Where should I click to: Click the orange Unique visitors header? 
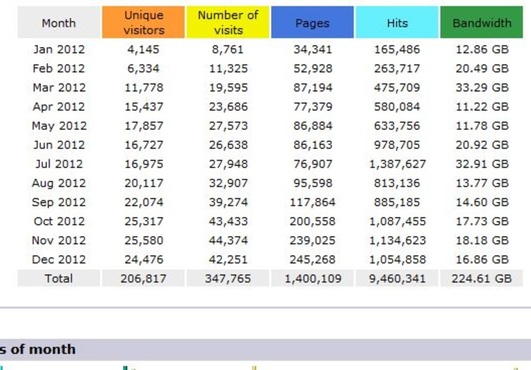pyautogui.click(x=143, y=22)
